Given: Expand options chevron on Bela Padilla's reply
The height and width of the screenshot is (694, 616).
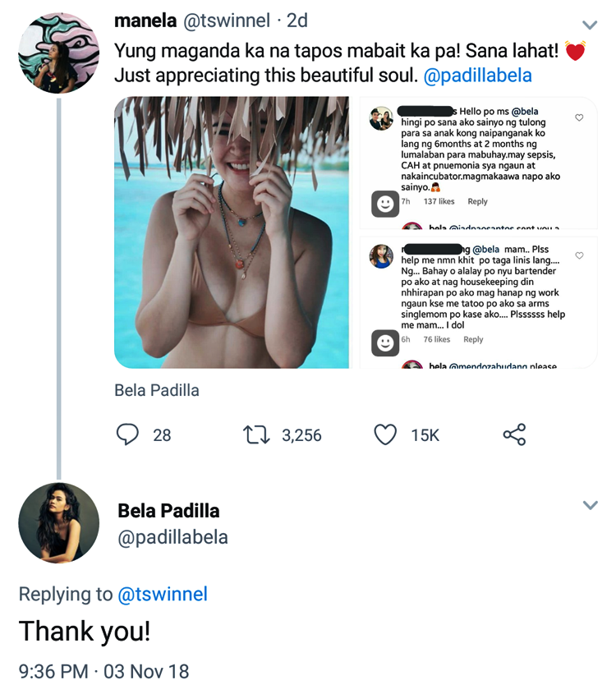Looking at the screenshot, I should click(590, 505).
